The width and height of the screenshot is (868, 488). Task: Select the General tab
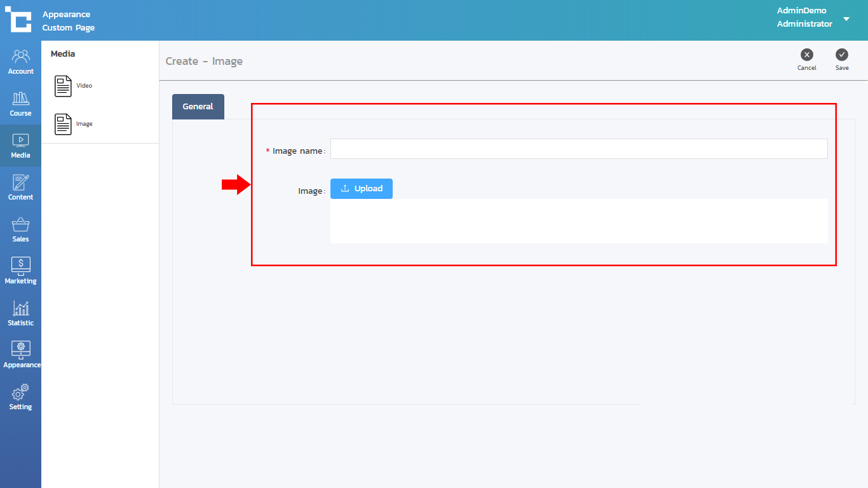[198, 107]
